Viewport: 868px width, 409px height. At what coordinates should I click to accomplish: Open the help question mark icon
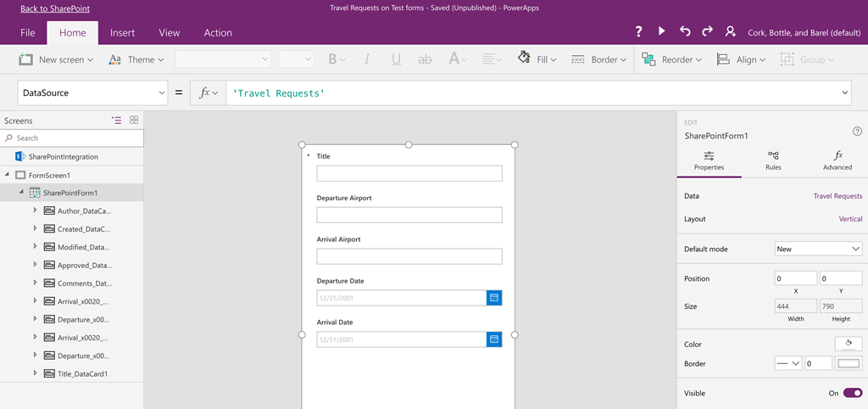(x=638, y=31)
